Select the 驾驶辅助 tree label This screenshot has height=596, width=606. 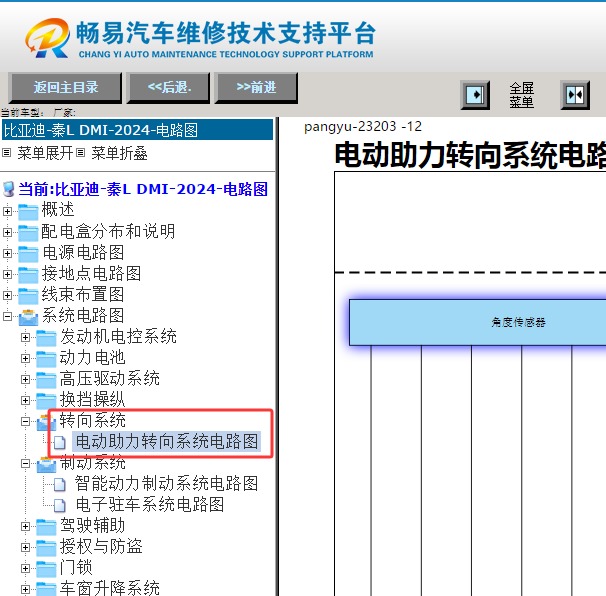(x=92, y=525)
